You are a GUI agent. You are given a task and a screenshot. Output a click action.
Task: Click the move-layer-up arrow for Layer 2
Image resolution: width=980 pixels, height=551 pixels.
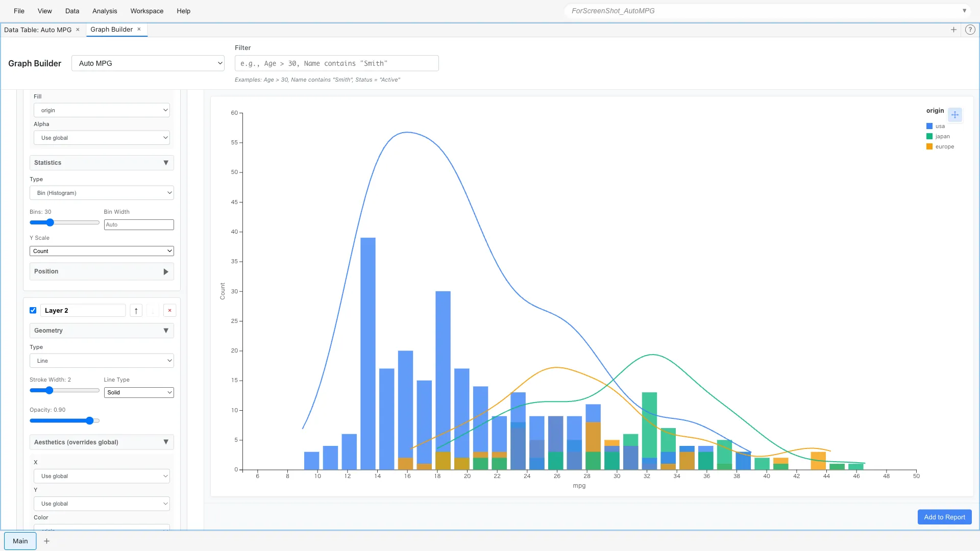click(136, 310)
